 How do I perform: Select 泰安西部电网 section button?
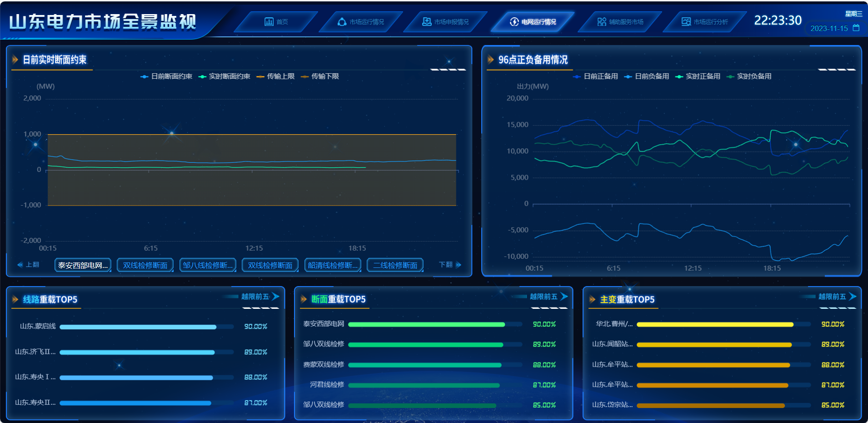click(x=83, y=265)
